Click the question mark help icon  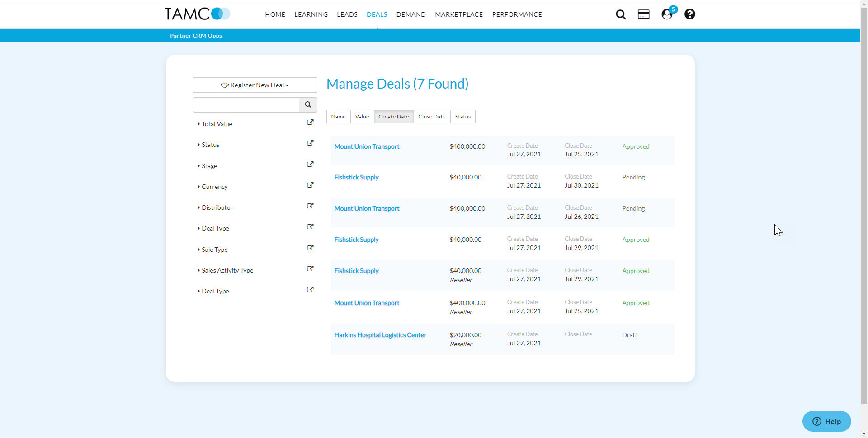(x=689, y=14)
